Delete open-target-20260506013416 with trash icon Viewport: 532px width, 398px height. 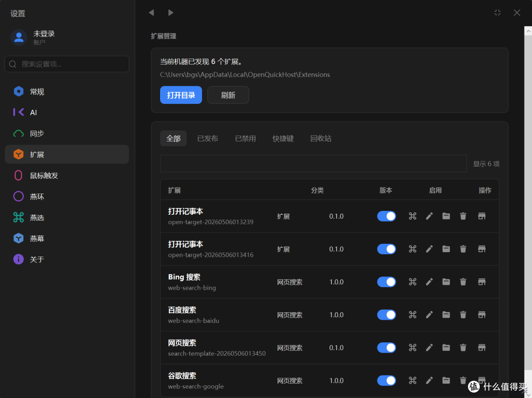tap(463, 249)
